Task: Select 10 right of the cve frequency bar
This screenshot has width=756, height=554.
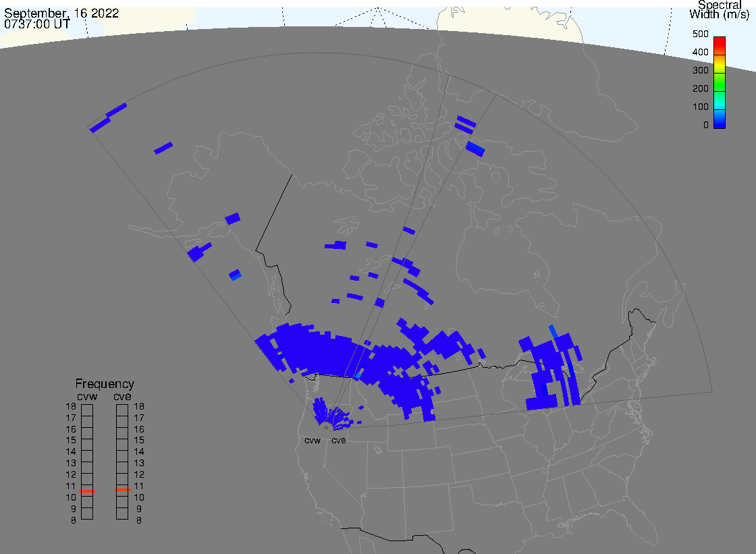Action: [x=139, y=497]
